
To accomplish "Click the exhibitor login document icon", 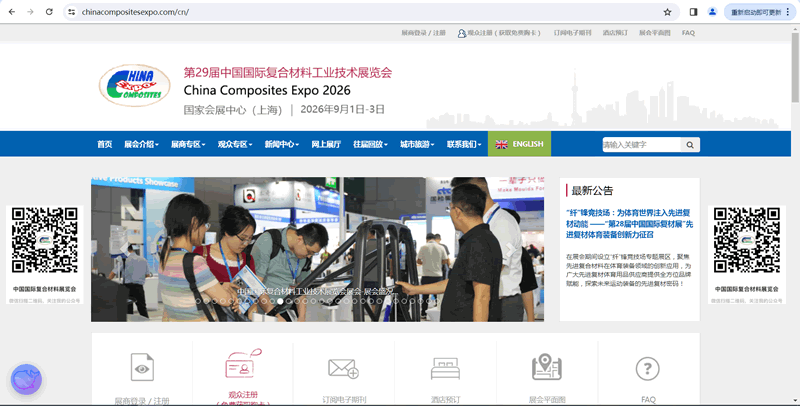I will tap(141, 368).
